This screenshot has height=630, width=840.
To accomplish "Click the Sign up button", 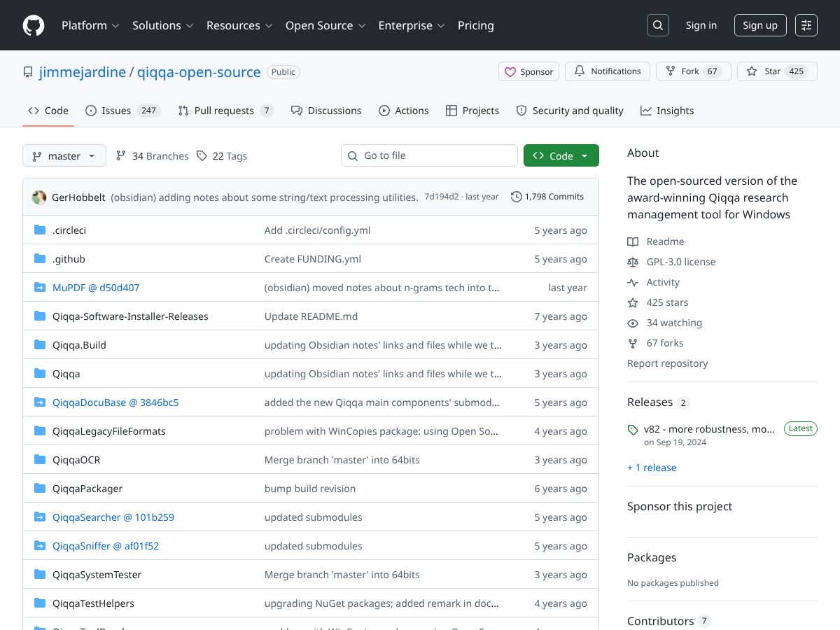I will (x=760, y=25).
